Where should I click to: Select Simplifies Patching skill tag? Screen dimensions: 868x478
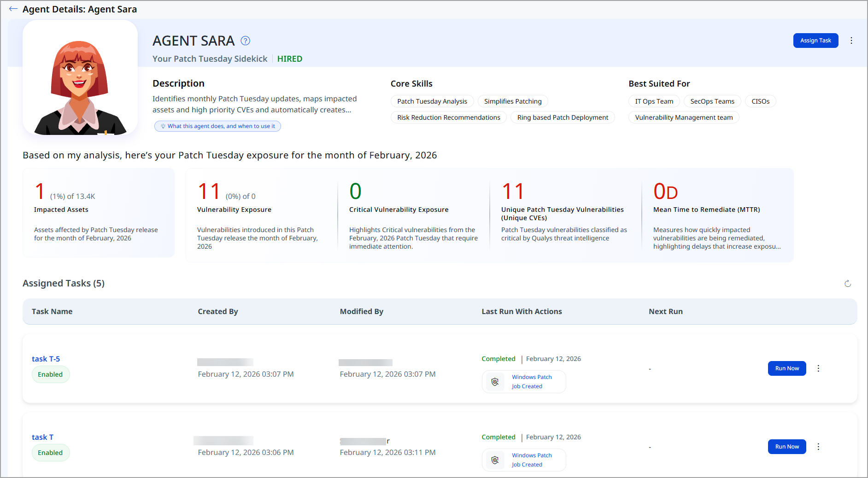point(513,101)
